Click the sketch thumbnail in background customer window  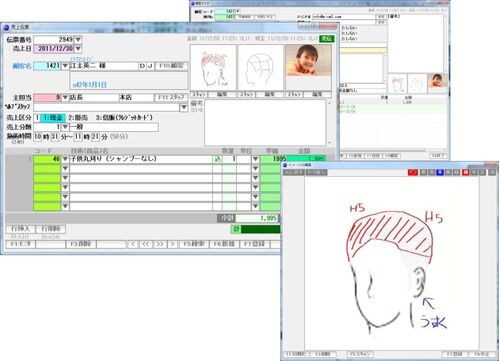398,83
